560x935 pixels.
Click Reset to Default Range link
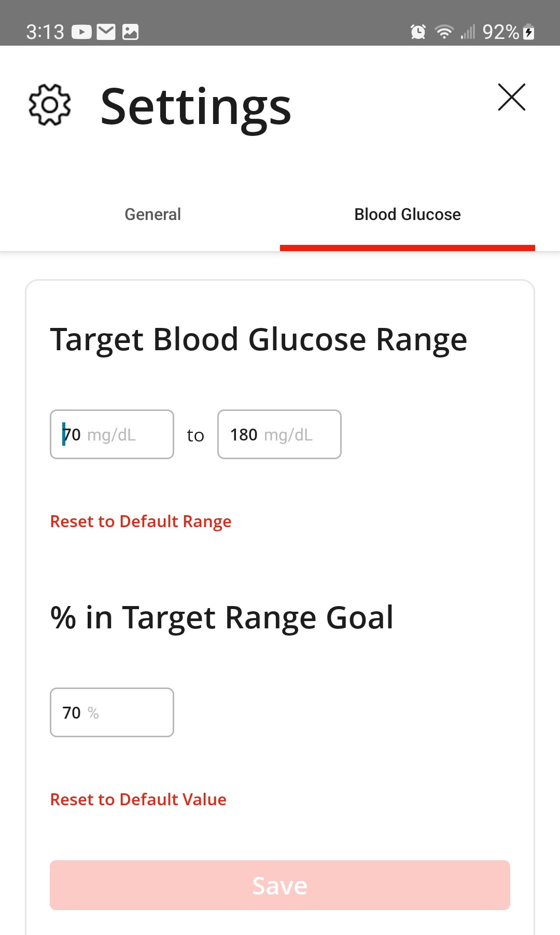[141, 521]
